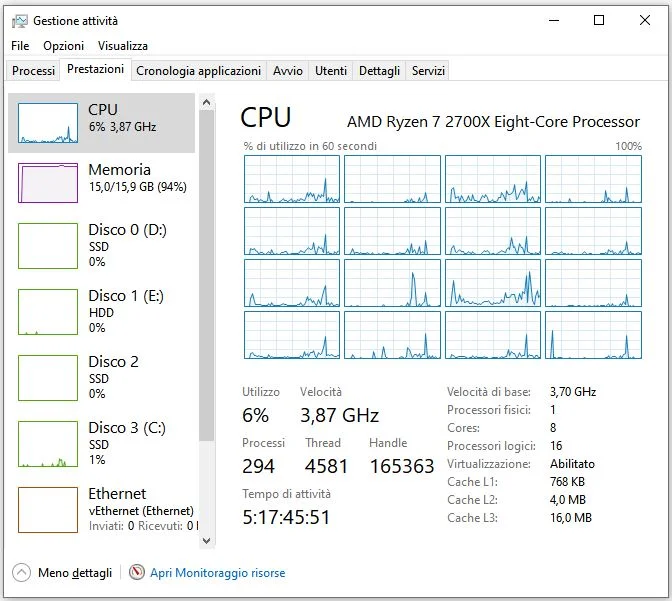Switch to Cronologia applicazioni tab
The height and width of the screenshot is (601, 672).
click(198, 70)
